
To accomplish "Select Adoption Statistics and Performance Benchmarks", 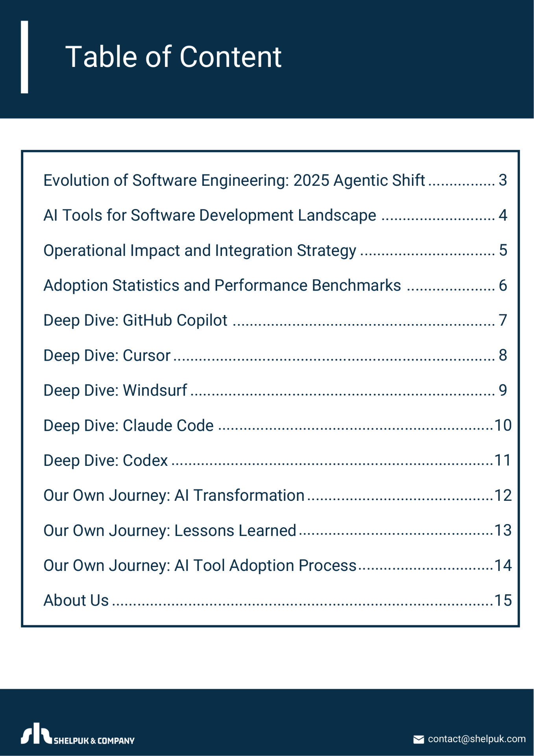I will tap(275, 285).
